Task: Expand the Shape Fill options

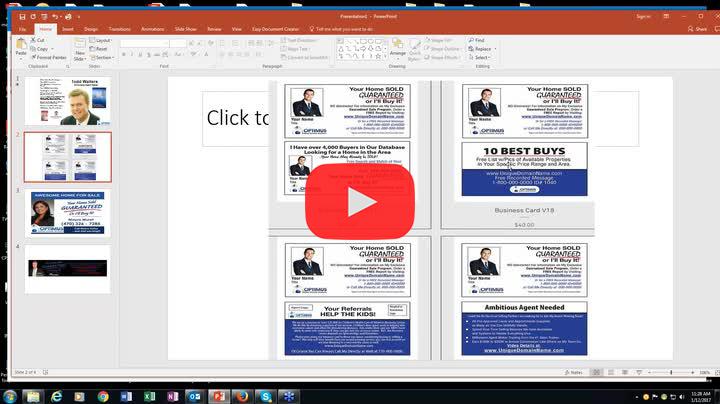Action: click(x=438, y=40)
